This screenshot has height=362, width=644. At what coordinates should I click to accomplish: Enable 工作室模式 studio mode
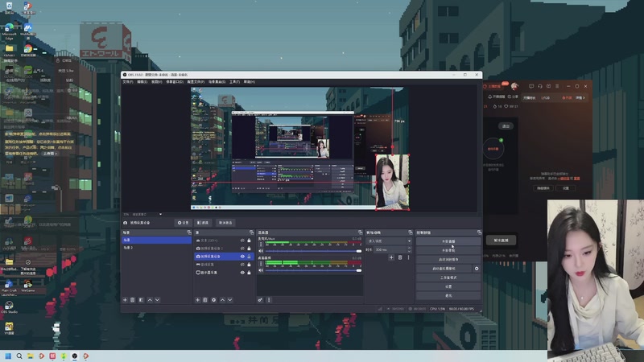click(448, 278)
